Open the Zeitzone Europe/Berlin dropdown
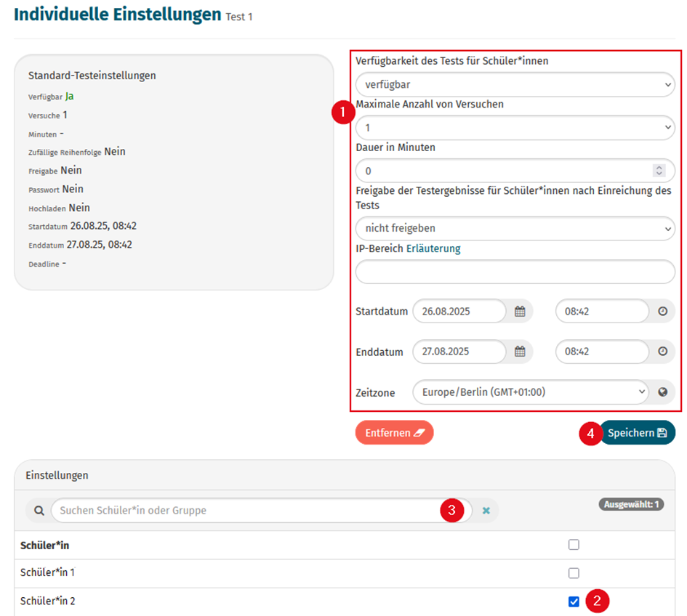This screenshot has height=616, width=687. click(x=531, y=392)
